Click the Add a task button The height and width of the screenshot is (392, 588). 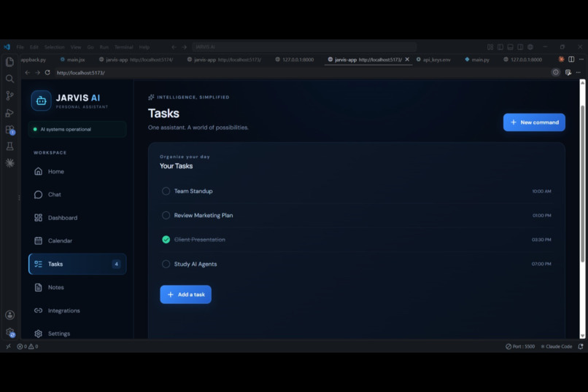(x=185, y=294)
